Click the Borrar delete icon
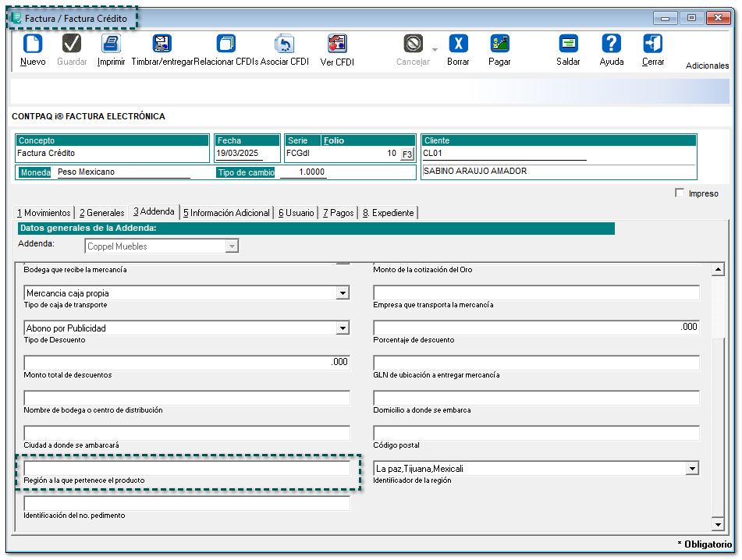 tap(458, 44)
